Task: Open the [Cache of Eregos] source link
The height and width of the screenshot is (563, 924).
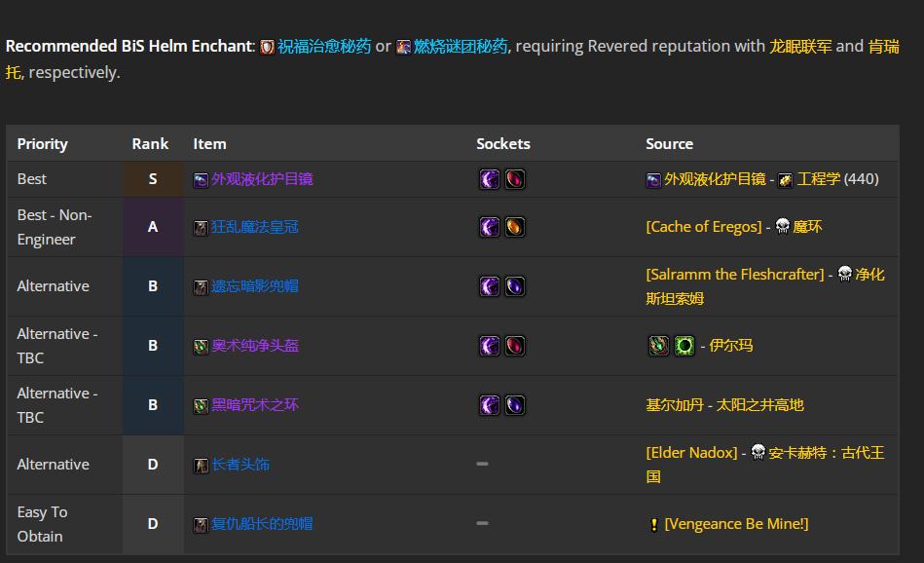Action: click(x=703, y=227)
